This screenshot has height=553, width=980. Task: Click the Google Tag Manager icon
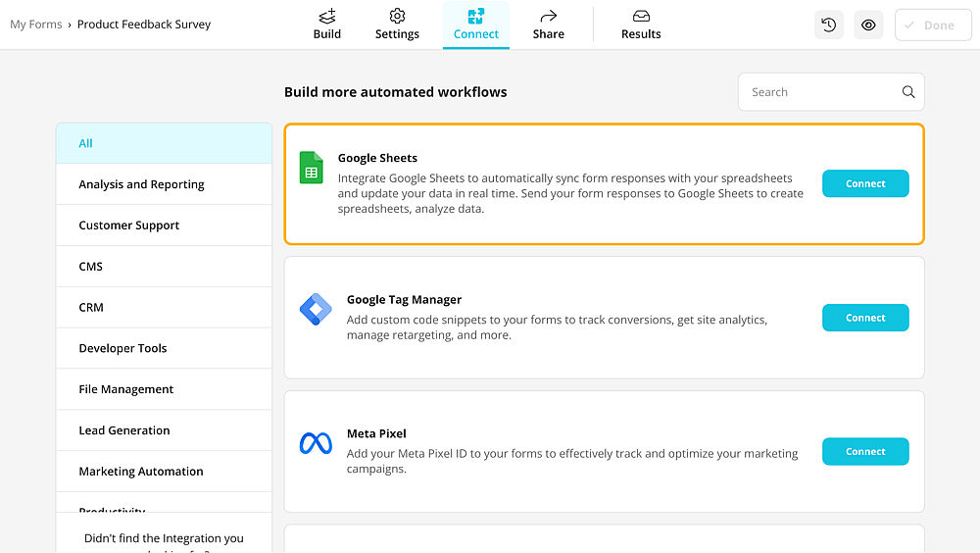pos(316,309)
